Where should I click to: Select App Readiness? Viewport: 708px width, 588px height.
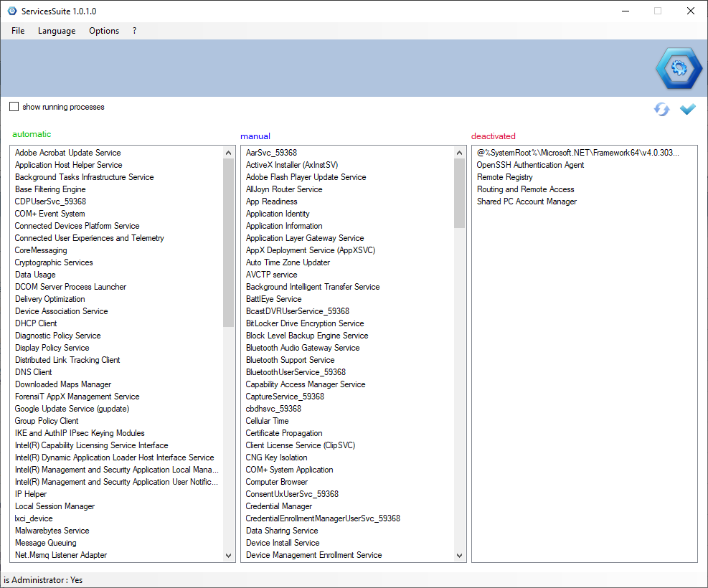click(271, 201)
